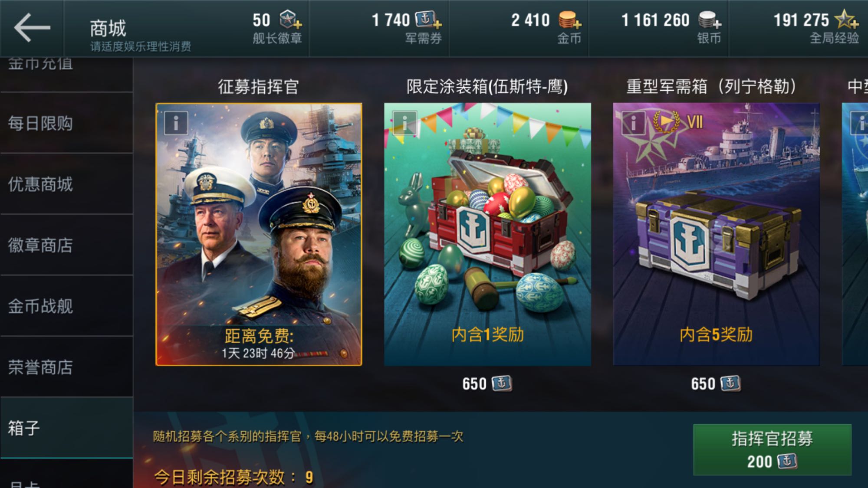This screenshot has height=488, width=868.
Task: Open the 优惠商城 tab
Action: (x=66, y=184)
